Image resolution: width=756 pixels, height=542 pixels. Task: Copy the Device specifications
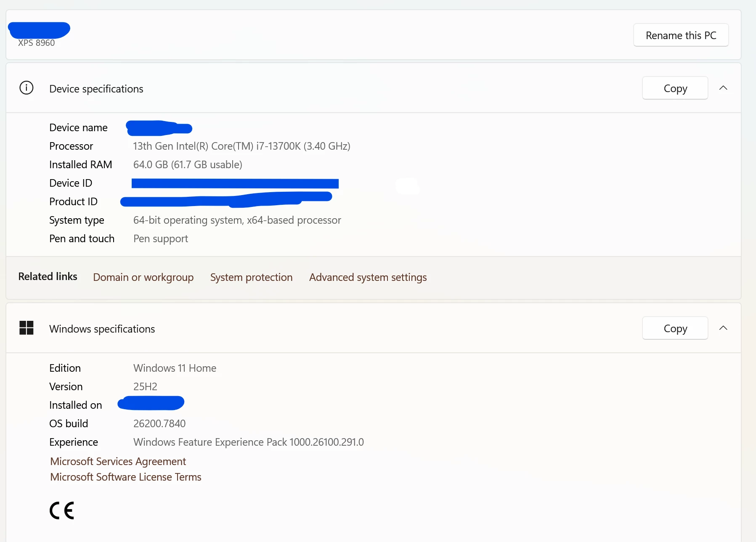(x=675, y=88)
